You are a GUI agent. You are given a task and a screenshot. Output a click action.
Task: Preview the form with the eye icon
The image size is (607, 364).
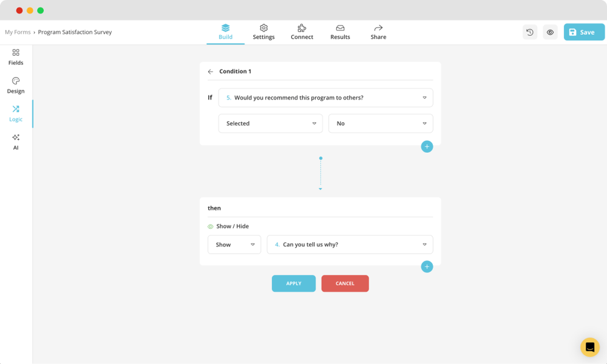[550, 32]
